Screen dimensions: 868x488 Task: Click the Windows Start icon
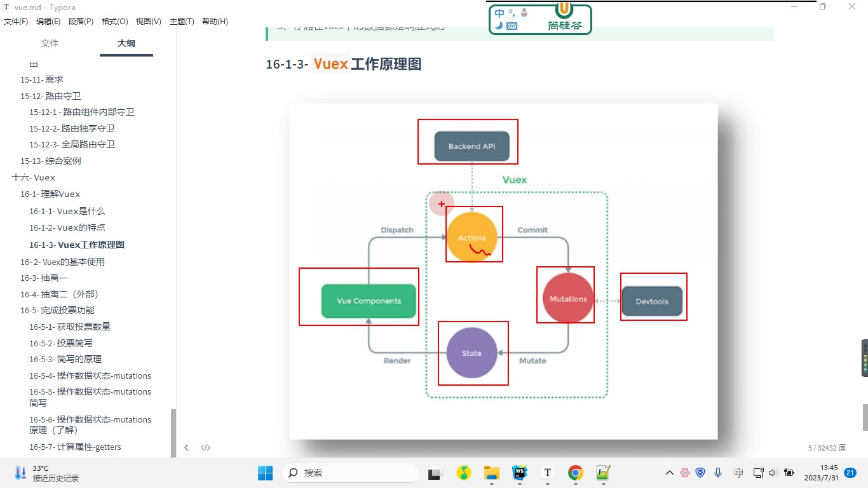point(265,472)
